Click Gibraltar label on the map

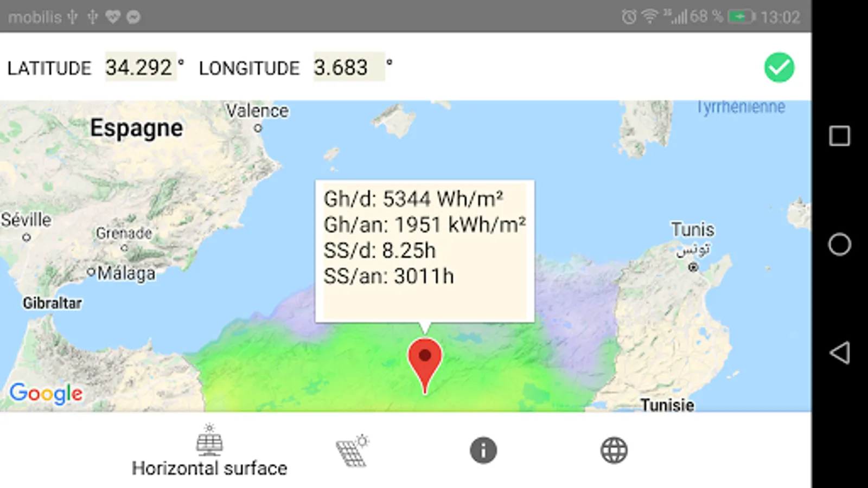(x=52, y=303)
